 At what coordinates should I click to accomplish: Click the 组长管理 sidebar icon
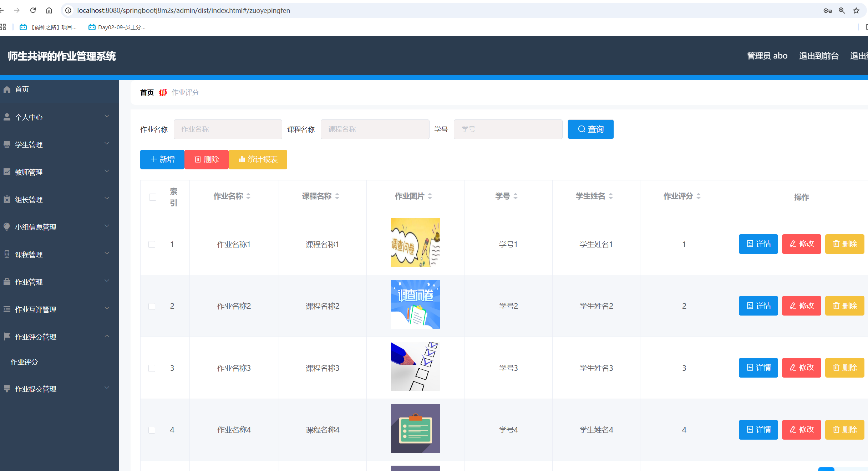[x=7, y=199]
